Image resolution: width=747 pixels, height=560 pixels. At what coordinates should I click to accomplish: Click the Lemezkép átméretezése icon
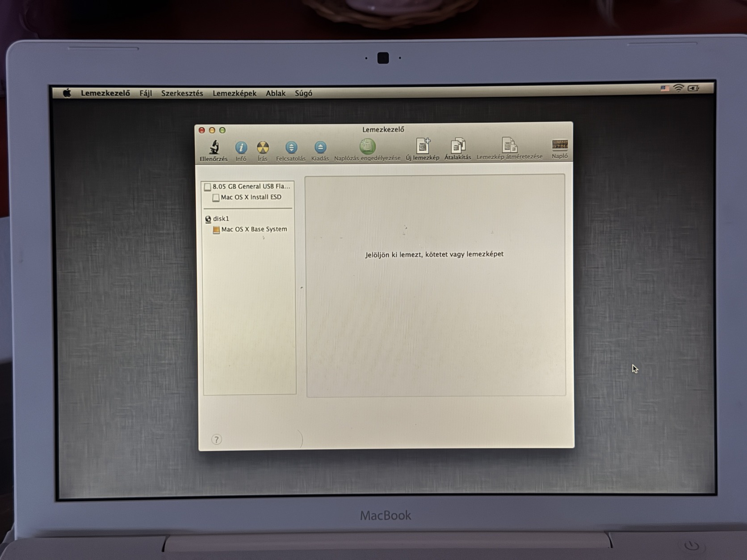[x=509, y=145]
